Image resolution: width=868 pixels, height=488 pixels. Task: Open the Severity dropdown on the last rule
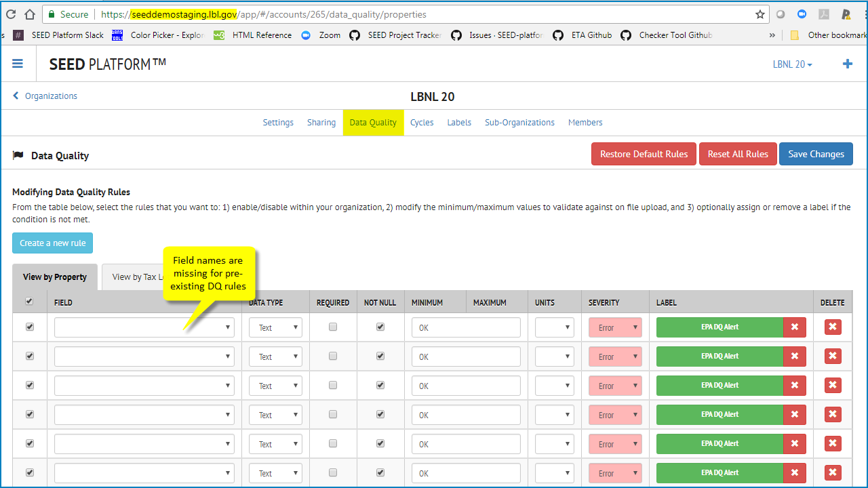tap(614, 472)
